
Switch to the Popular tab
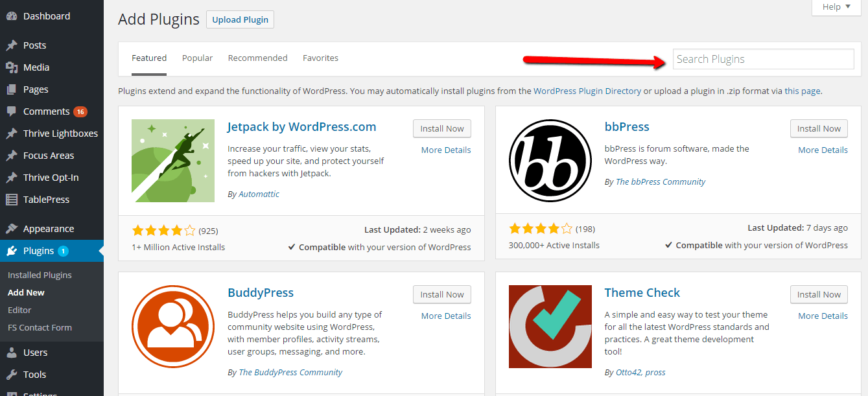[x=197, y=58]
